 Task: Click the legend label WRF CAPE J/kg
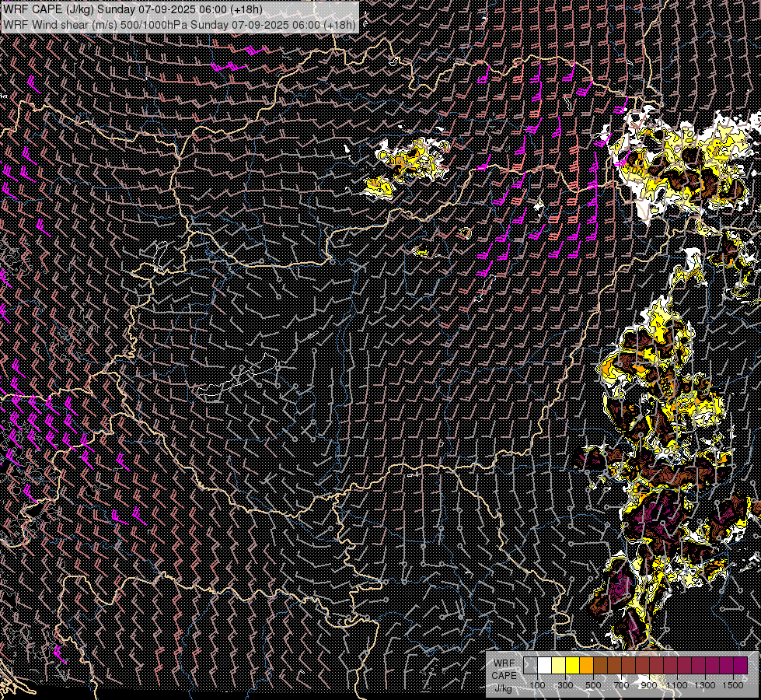pos(504,675)
